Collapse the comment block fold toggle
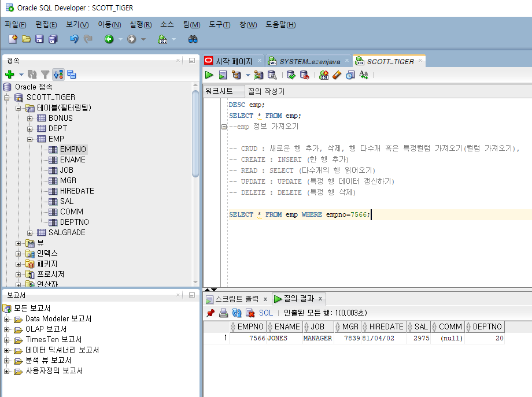This screenshot has height=397, width=532. (x=224, y=127)
